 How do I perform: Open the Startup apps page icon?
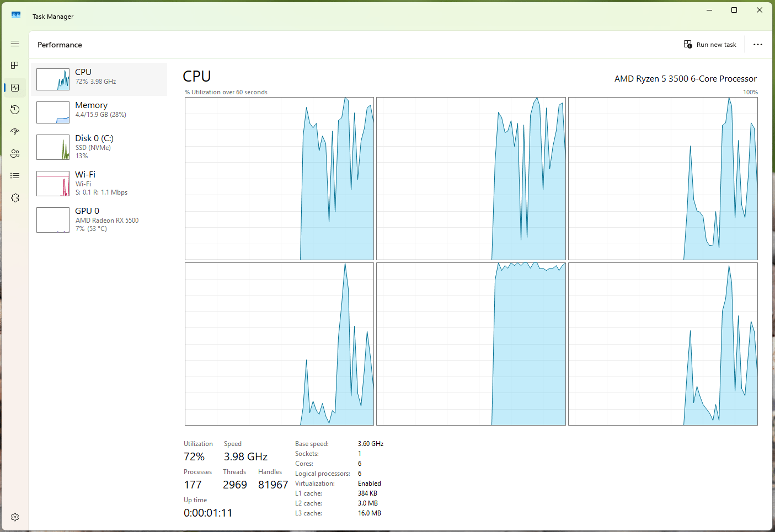pyautogui.click(x=15, y=132)
